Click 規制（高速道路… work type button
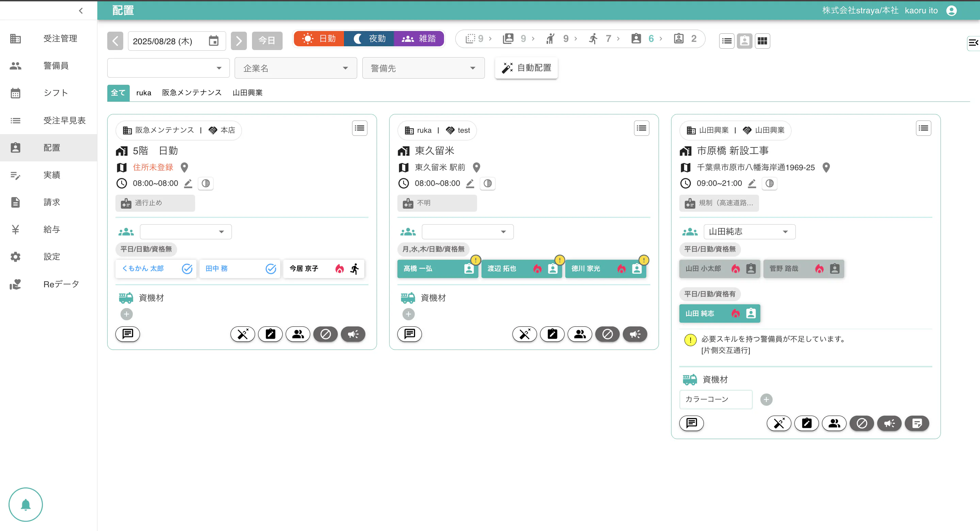Viewport: 980px width, 531px height. pyautogui.click(x=718, y=203)
